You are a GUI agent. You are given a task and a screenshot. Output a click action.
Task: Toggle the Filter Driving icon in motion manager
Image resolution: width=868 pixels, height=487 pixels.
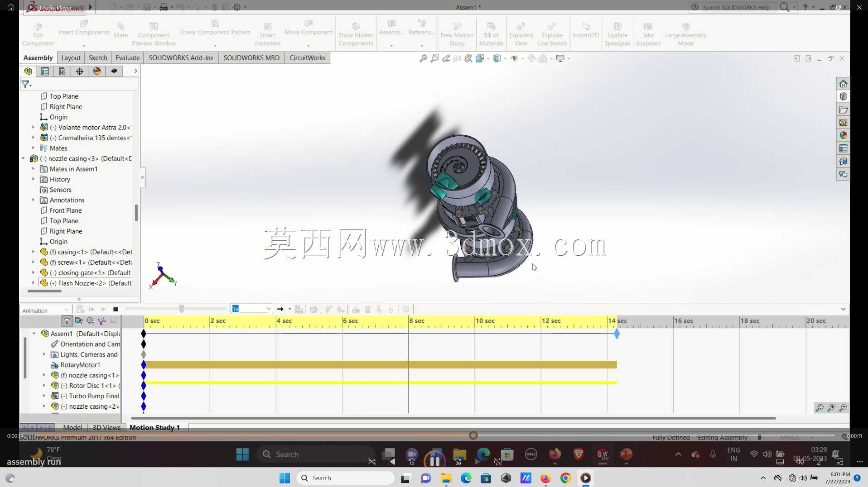(90, 321)
